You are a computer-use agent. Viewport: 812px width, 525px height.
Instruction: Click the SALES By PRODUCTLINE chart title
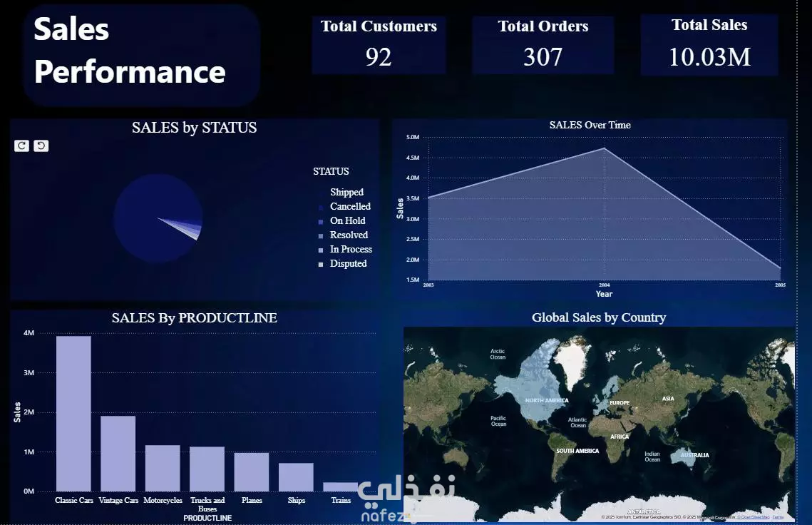click(194, 317)
